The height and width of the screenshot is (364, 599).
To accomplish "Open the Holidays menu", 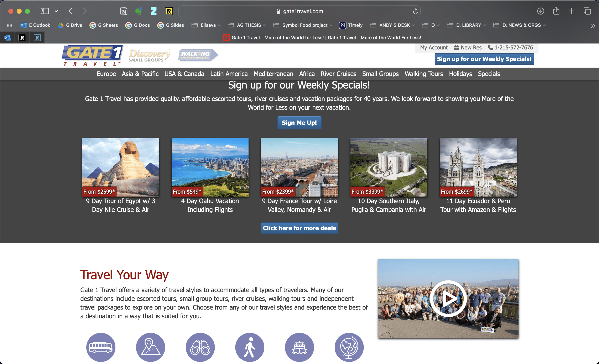I will (460, 74).
